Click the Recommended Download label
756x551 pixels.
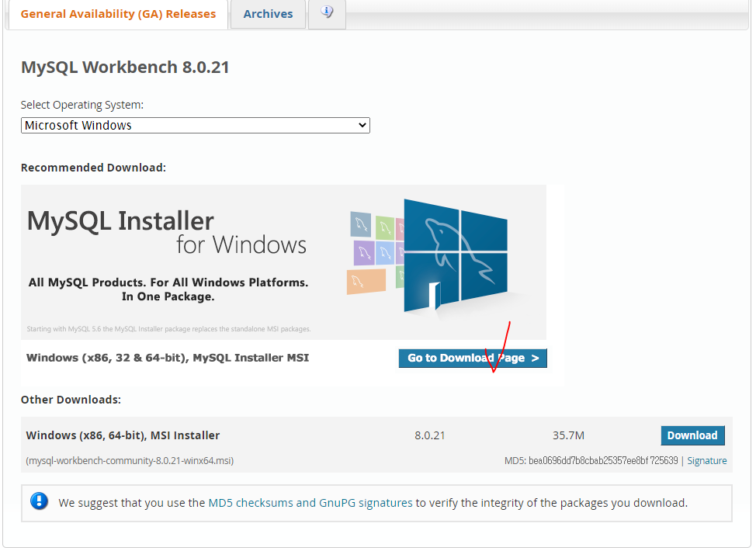(93, 168)
